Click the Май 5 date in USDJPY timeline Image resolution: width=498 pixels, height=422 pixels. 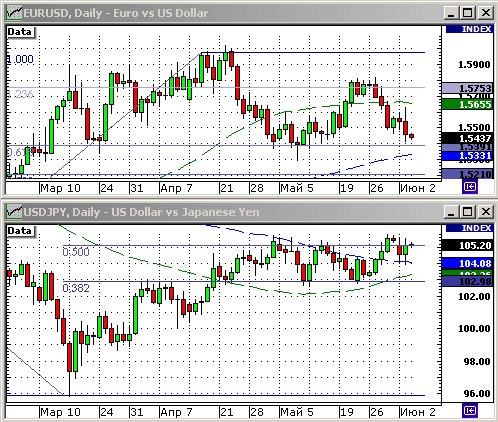click(x=297, y=412)
